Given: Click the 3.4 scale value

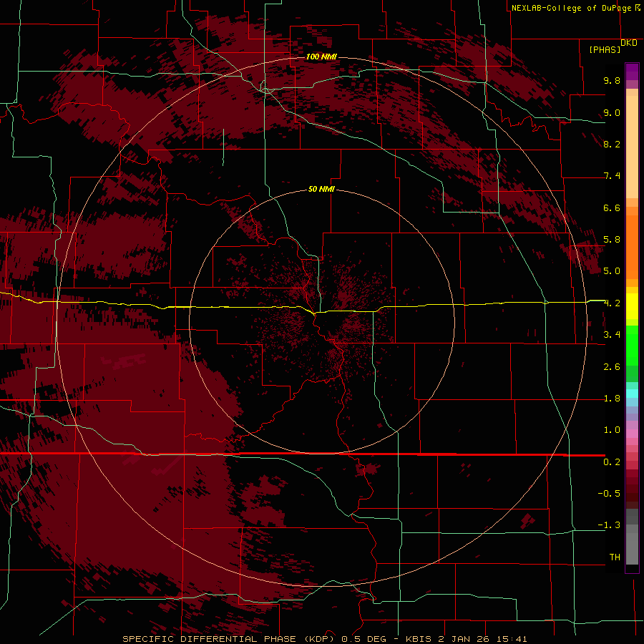Looking at the screenshot, I should pyautogui.click(x=612, y=335).
